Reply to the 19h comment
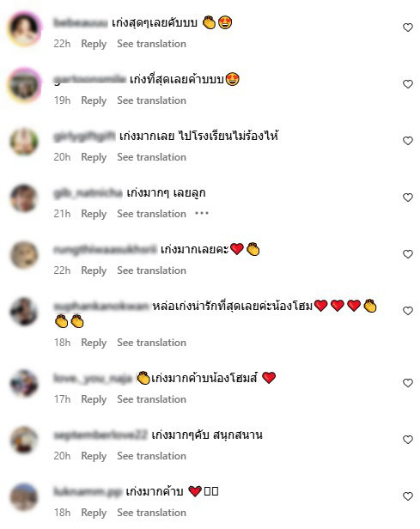The height and width of the screenshot is (529, 420). [x=94, y=100]
